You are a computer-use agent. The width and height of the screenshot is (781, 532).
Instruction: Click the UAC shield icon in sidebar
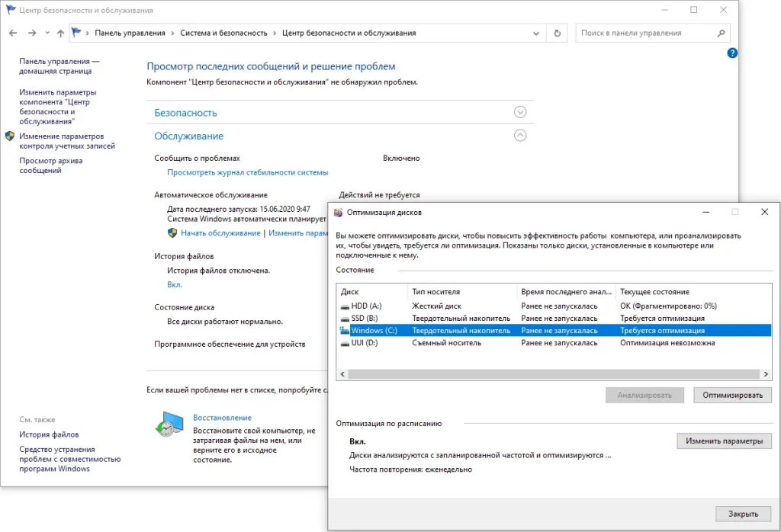click(9, 136)
